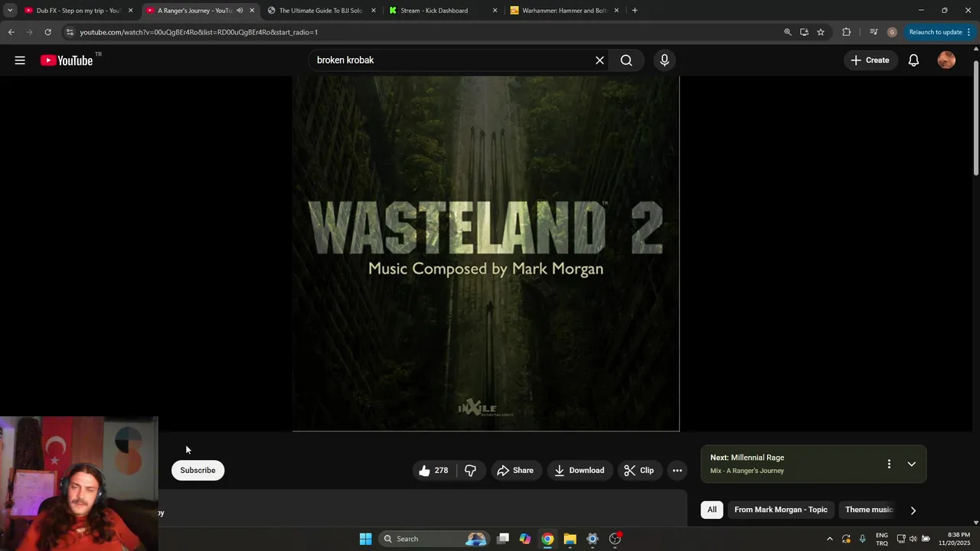
Task: Click Relaunch to update
Action: point(939,32)
